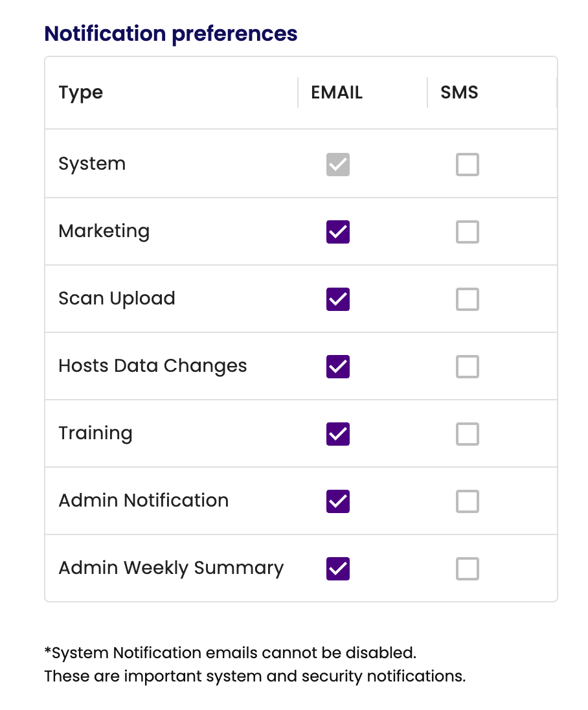Viewport: 588px width, 710px height.
Task: Click the System Notification emails disclaimer text
Action: 230,652
